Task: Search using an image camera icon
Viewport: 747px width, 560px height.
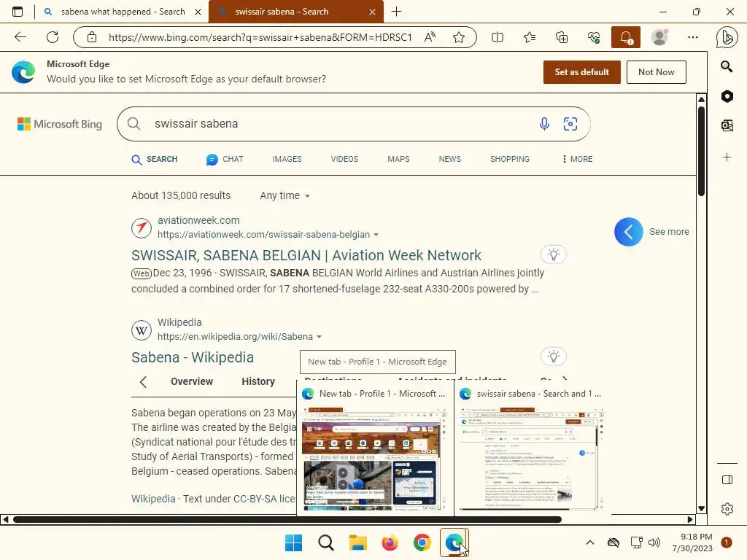Action: pyautogui.click(x=570, y=124)
